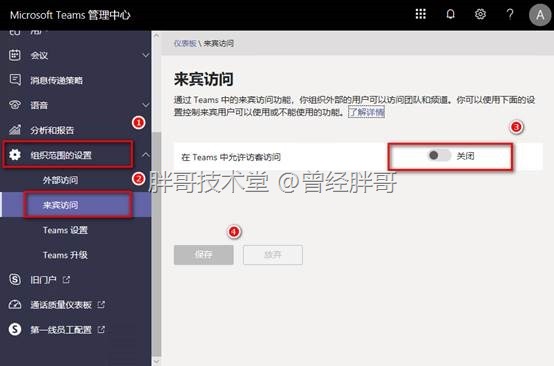Click the 组织范围的设置 gear icon
Viewport: 554px width, 366px height.
[15, 154]
